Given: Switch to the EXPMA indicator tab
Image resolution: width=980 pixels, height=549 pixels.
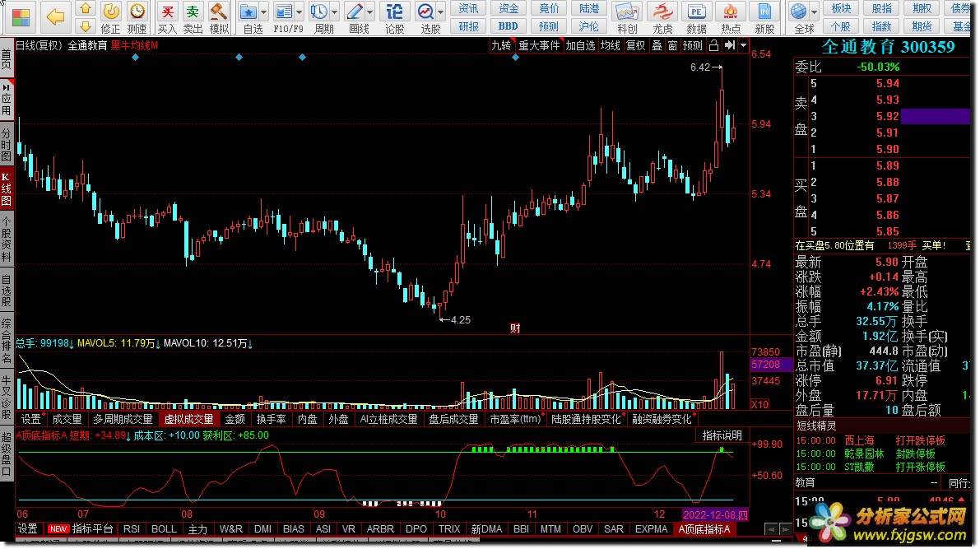Looking at the screenshot, I should pos(651,529).
